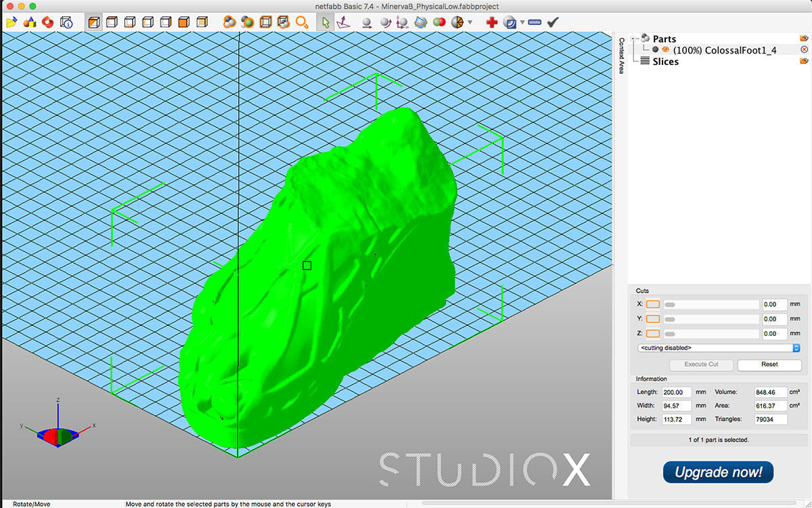
Task: Click the move part sphere icon
Action: tap(367, 22)
